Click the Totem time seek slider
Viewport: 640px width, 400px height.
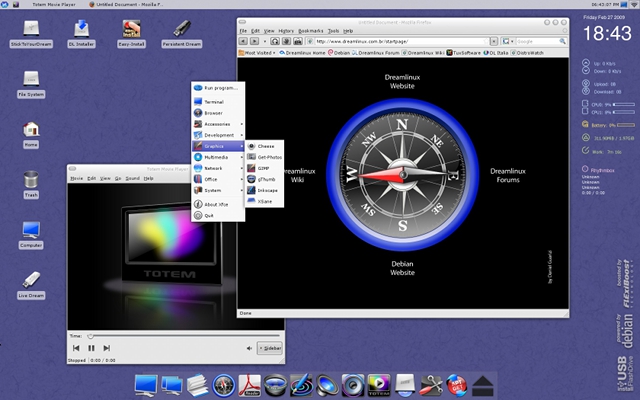coord(183,336)
